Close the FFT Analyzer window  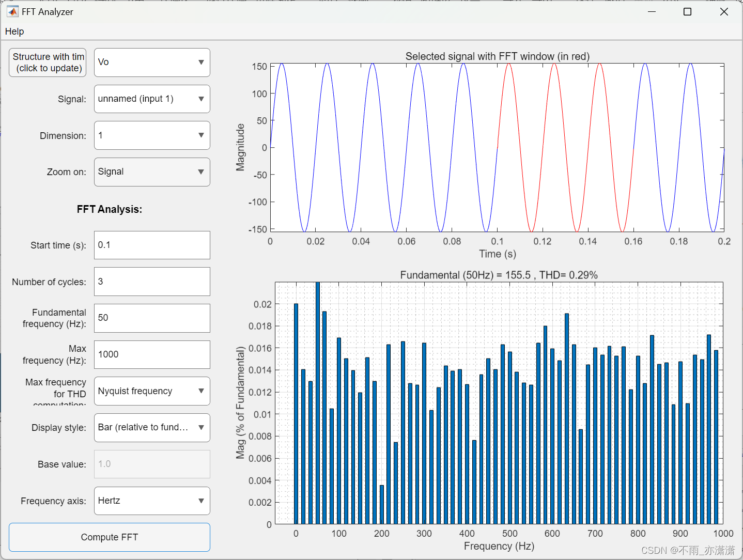click(x=724, y=11)
